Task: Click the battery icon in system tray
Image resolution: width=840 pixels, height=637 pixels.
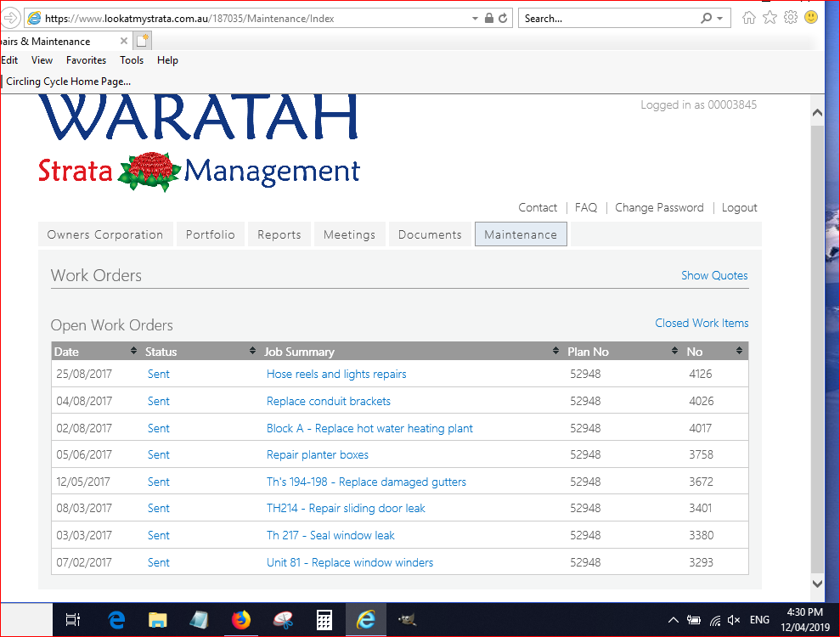Action: (x=694, y=620)
